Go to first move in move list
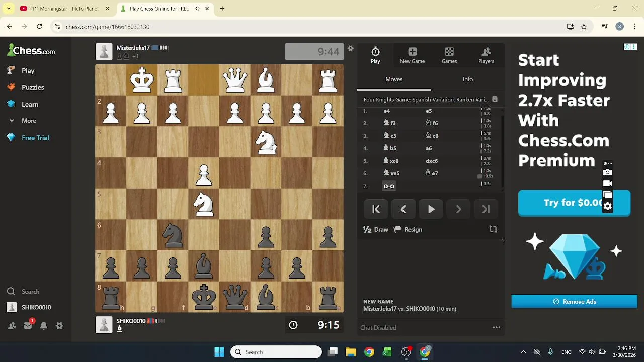 click(x=376, y=209)
